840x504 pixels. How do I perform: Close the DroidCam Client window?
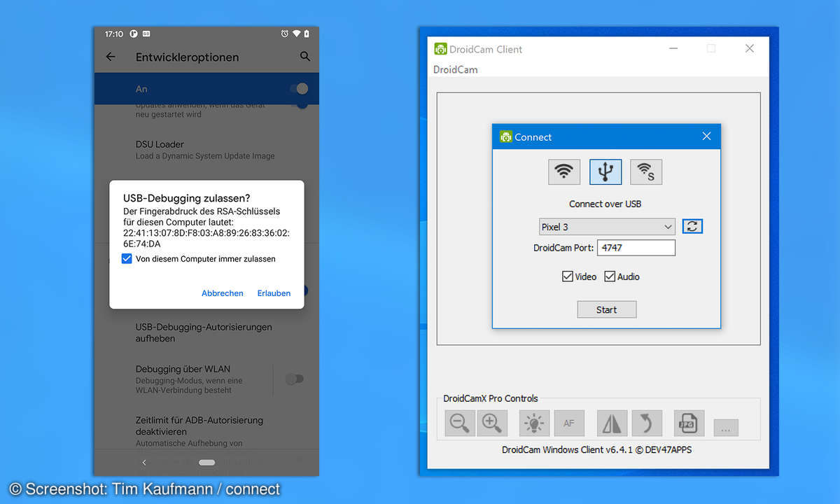(750, 48)
